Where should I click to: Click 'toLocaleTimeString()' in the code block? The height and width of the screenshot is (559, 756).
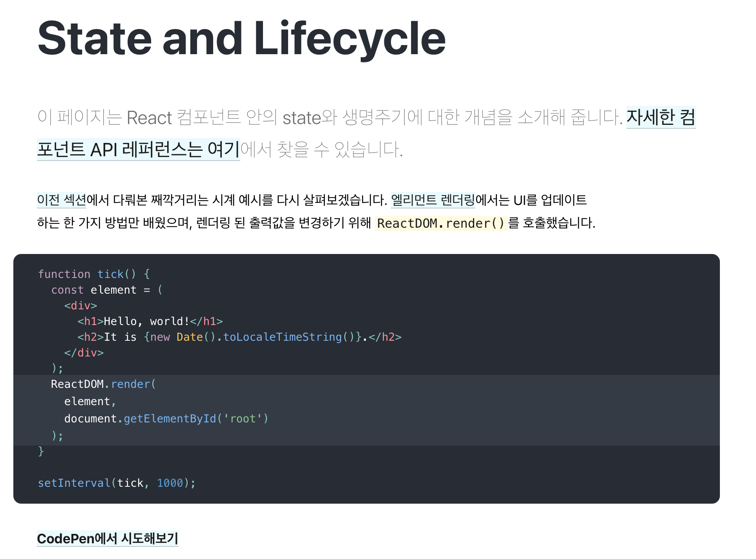(x=289, y=337)
